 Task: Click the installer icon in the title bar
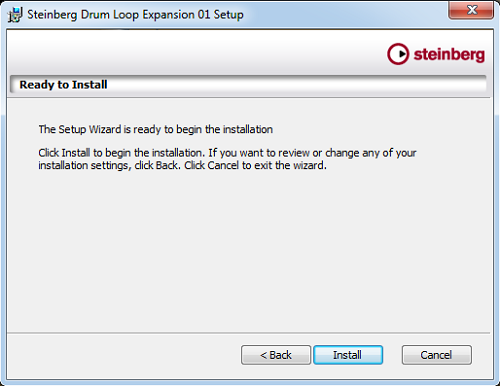click(x=15, y=15)
